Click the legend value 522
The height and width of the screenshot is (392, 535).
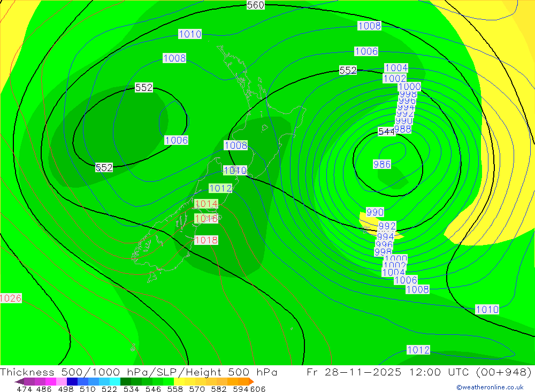tap(109, 389)
